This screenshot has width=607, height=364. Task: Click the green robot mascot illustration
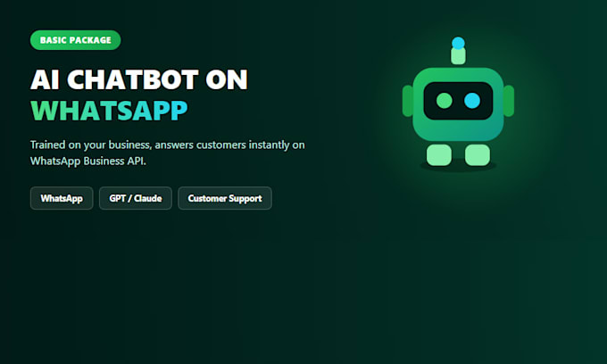tap(458, 103)
